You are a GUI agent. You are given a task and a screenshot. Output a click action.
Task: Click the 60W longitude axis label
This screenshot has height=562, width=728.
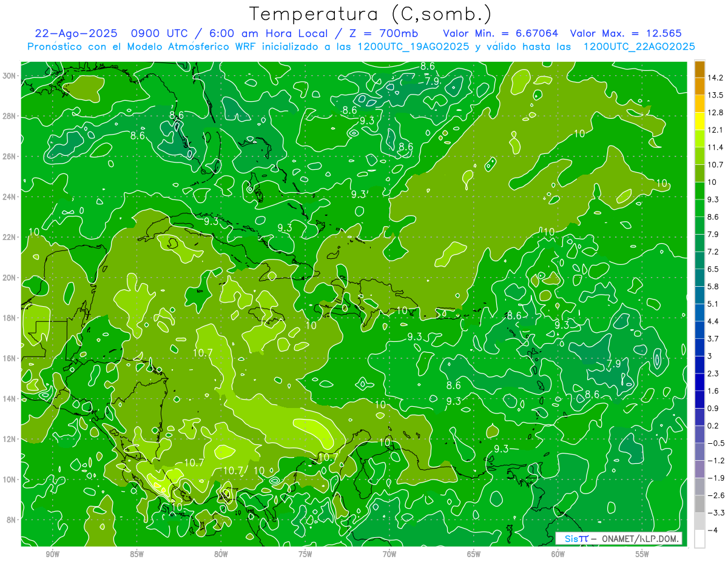pyautogui.click(x=558, y=554)
